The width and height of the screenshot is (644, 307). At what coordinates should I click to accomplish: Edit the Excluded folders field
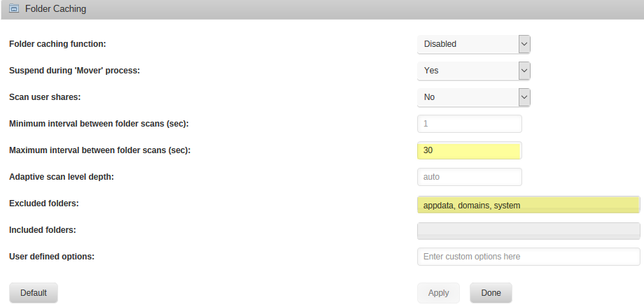pyautogui.click(x=528, y=205)
